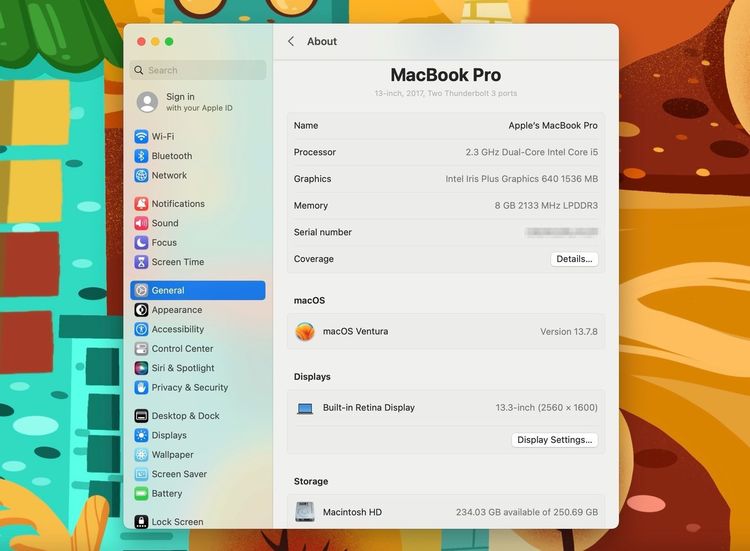Open Display Settings… button

coord(554,440)
